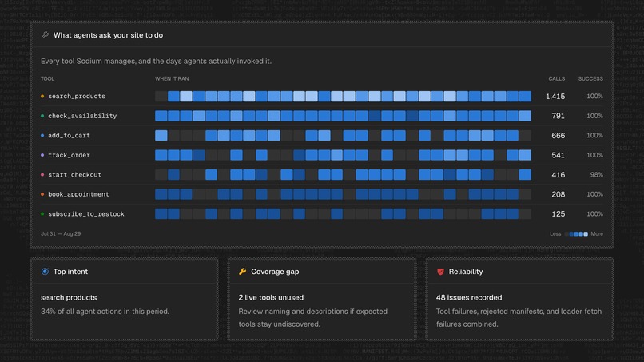This screenshot has height=362, width=644.
Task: Click the first heatmap cell in add_to_cart row
Action: click(161, 135)
